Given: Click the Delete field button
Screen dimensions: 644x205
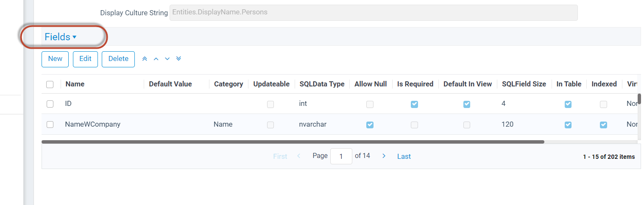Looking at the screenshot, I should tap(118, 59).
